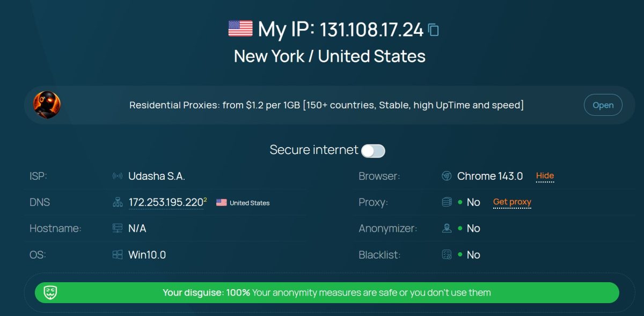Copy the IP address with the copy icon
The width and height of the screenshot is (644, 316).
434,30
